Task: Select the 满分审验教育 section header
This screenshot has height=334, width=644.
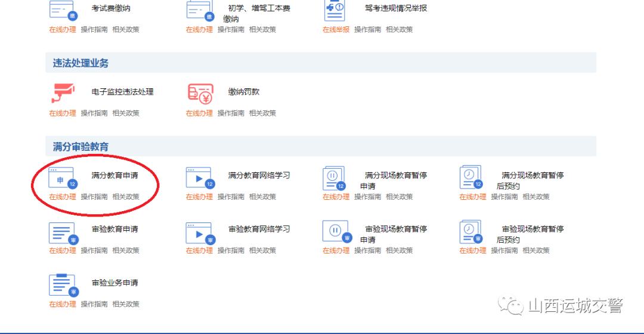Action: point(81,147)
